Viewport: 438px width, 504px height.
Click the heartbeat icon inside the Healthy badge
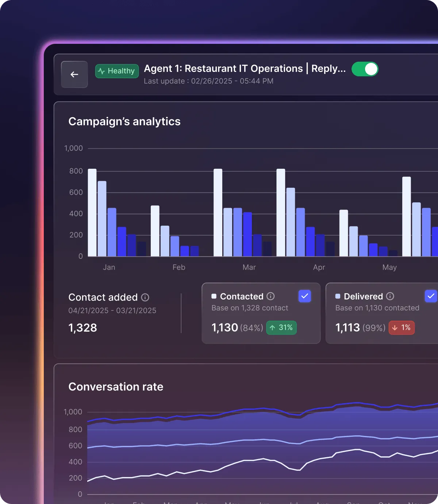tap(101, 71)
